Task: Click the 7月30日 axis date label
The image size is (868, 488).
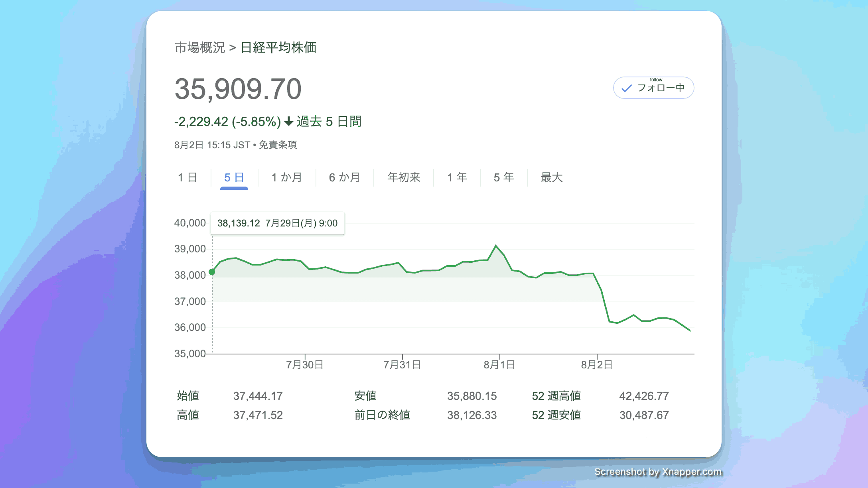Action: (x=305, y=364)
